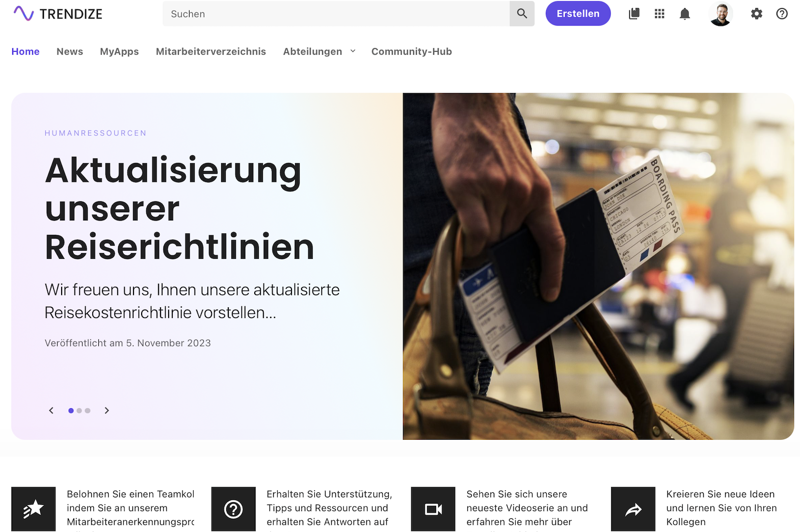Click the video camera tile icon

click(433, 509)
